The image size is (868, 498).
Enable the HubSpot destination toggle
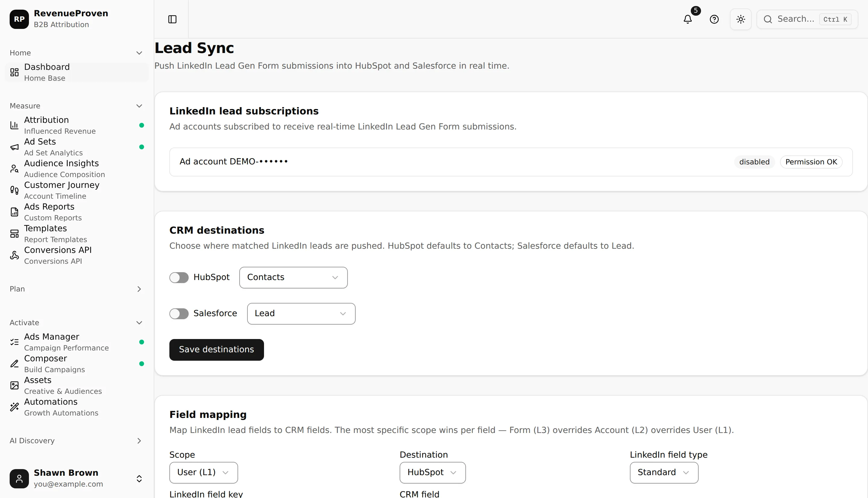coord(179,277)
